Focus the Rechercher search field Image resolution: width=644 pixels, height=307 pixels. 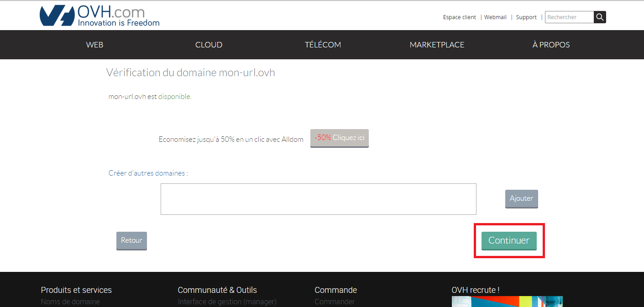point(569,17)
